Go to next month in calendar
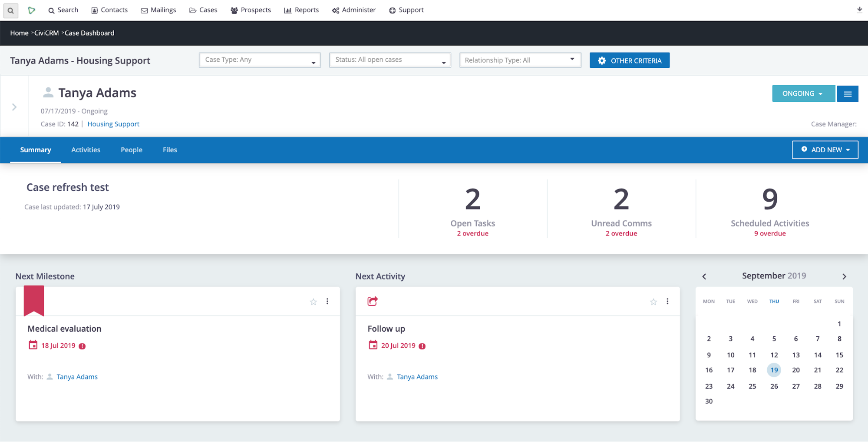The image size is (868, 442). coord(844,276)
